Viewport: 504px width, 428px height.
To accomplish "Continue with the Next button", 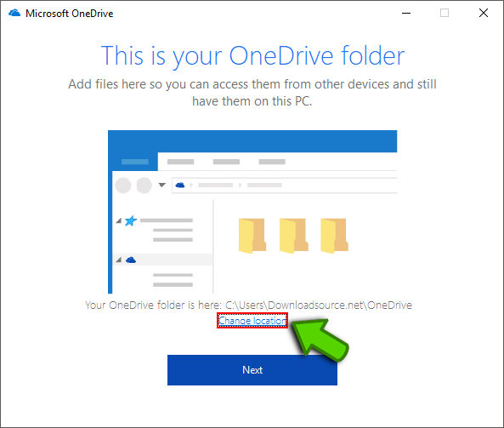I will [252, 370].
